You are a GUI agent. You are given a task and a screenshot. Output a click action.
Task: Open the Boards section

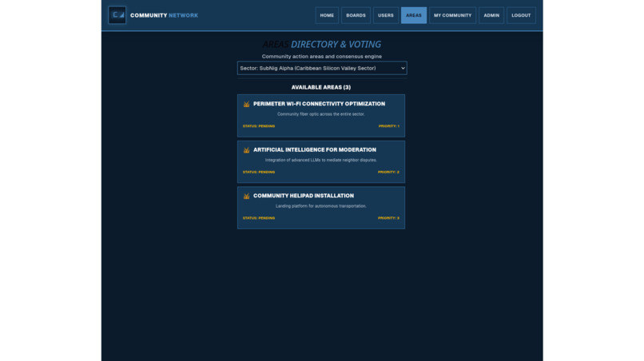(356, 15)
